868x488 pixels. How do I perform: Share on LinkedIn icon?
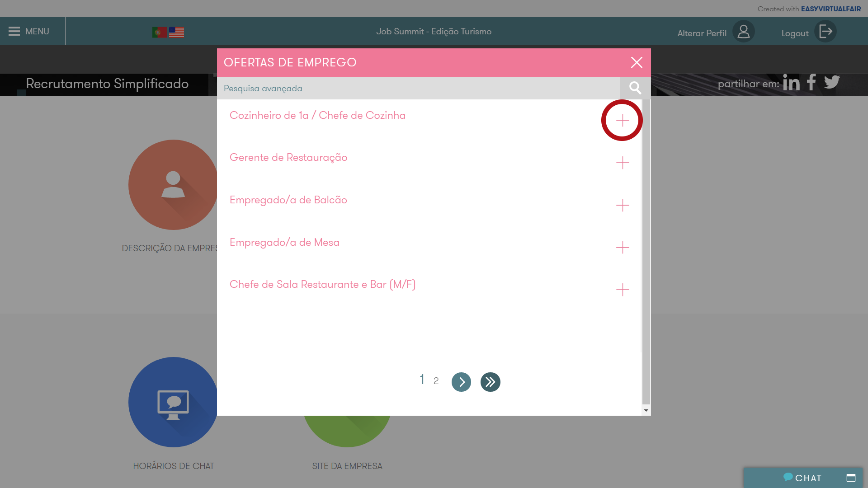pos(791,83)
